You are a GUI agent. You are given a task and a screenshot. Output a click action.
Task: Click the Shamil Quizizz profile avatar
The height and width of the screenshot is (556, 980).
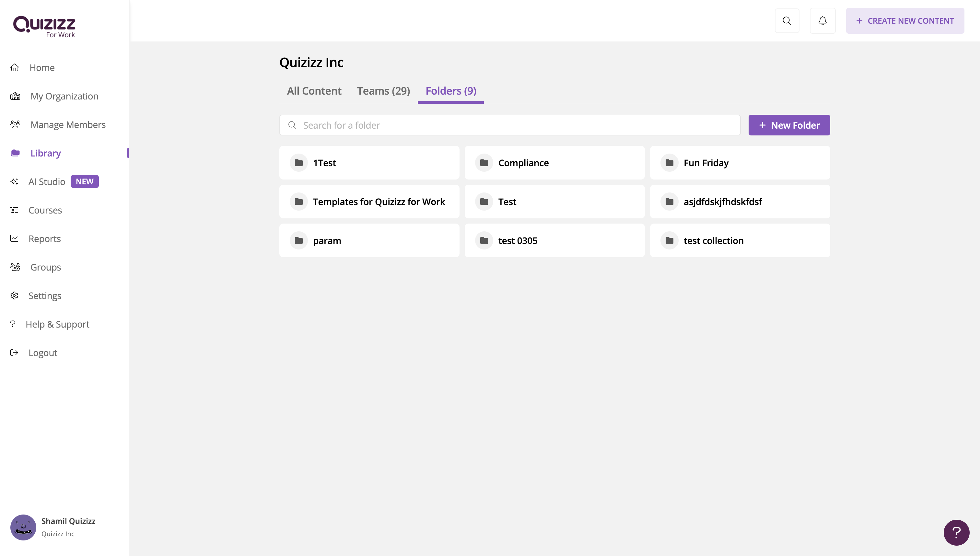(23, 527)
